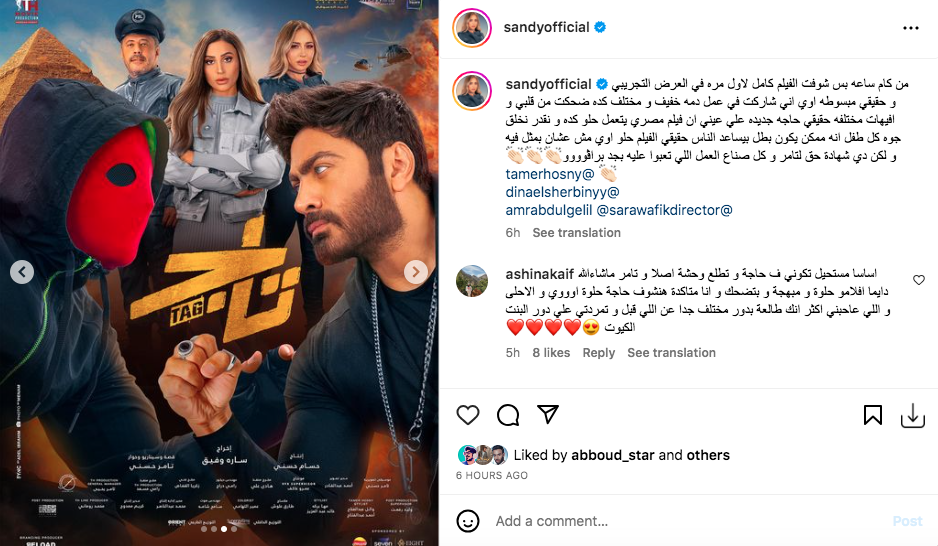This screenshot has height=546, width=938.
Task: Click See translation under ashinakaif's comment
Action: 671,353
